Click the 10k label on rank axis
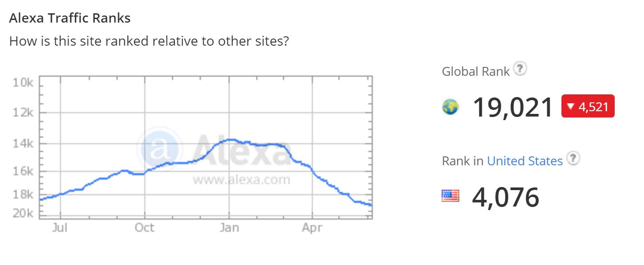 (x=24, y=83)
